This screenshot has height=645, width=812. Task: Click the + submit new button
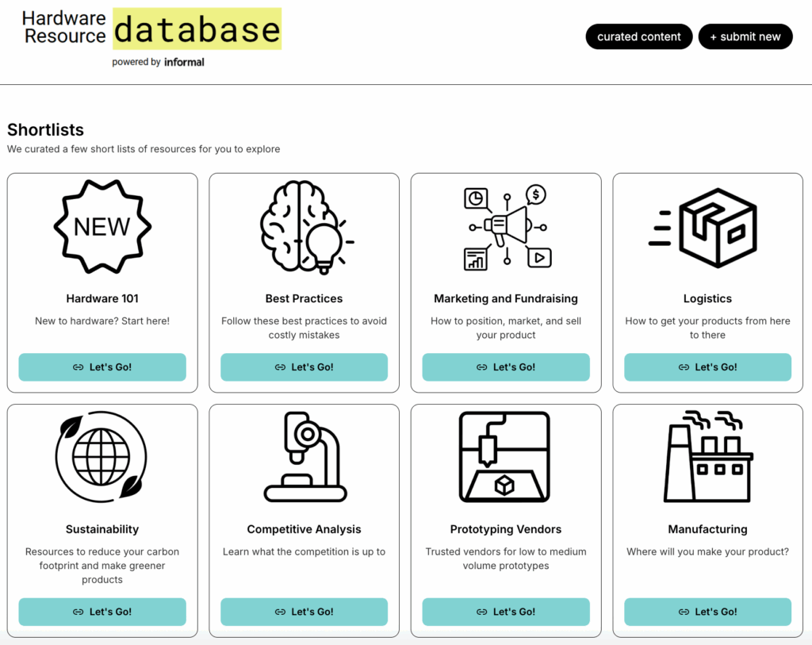tap(745, 36)
